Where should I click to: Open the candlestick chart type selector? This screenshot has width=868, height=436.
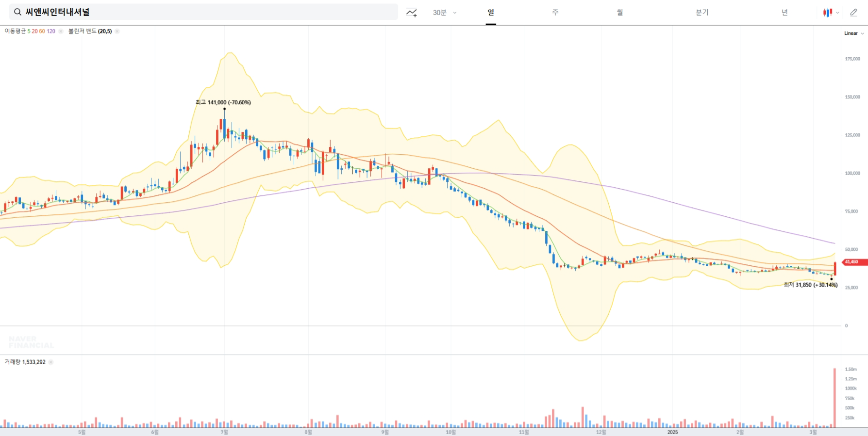tap(831, 13)
